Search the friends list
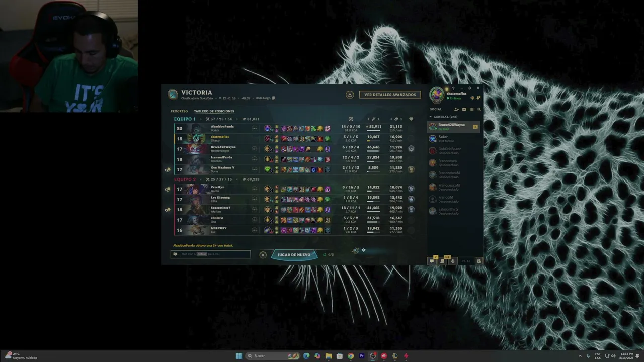The width and height of the screenshot is (644, 362). [479, 109]
